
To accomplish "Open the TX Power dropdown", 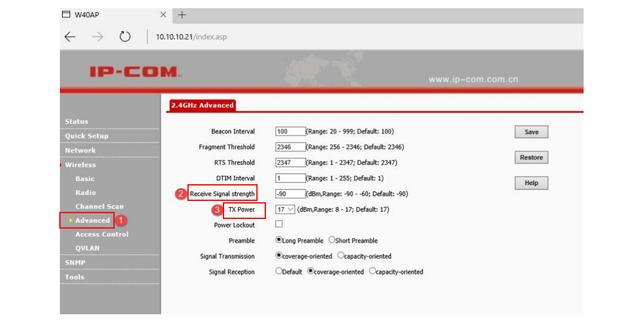I will (285, 209).
